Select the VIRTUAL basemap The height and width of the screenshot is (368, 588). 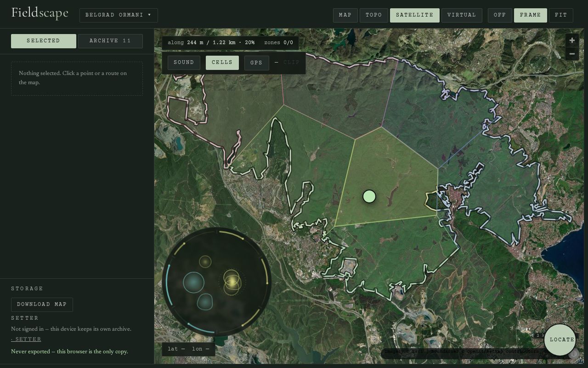[x=462, y=15]
